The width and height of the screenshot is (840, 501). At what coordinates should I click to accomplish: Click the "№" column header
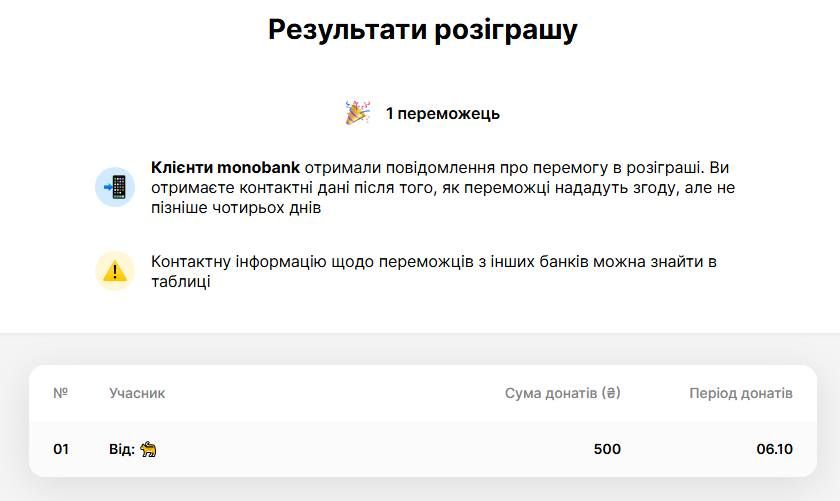[60, 393]
